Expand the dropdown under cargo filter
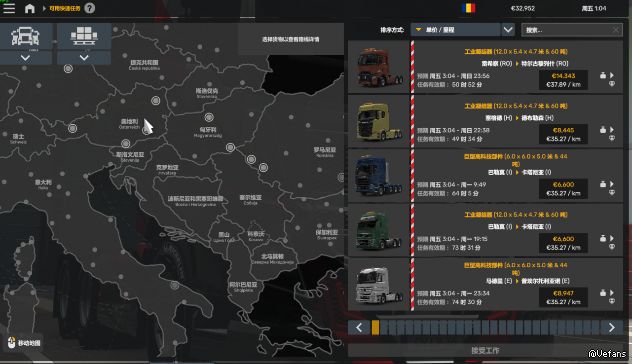Image resolution: width=632 pixels, height=364 pixels. (84, 58)
